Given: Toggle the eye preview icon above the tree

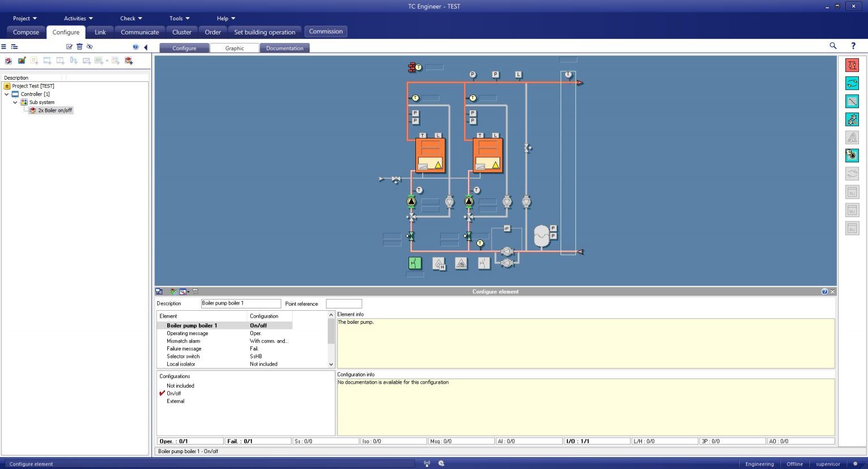Looking at the screenshot, I should 89,46.
